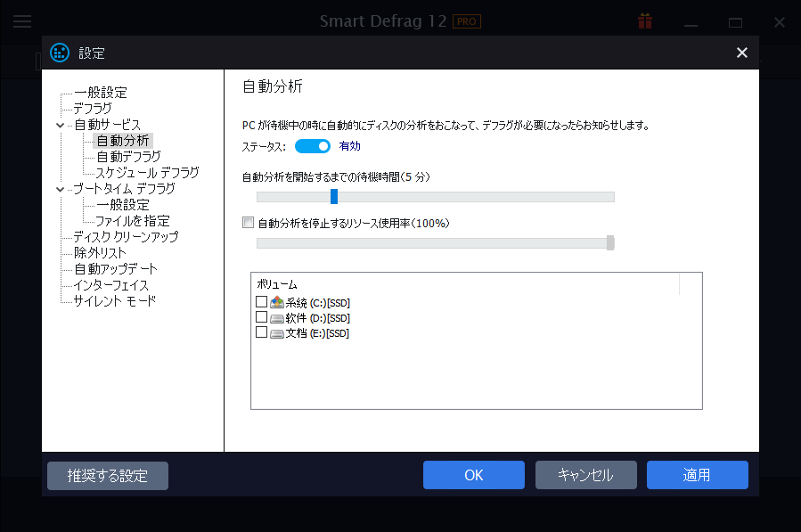Open ファイルを指定 settings page
This screenshot has width=801, height=532.
pos(133,221)
